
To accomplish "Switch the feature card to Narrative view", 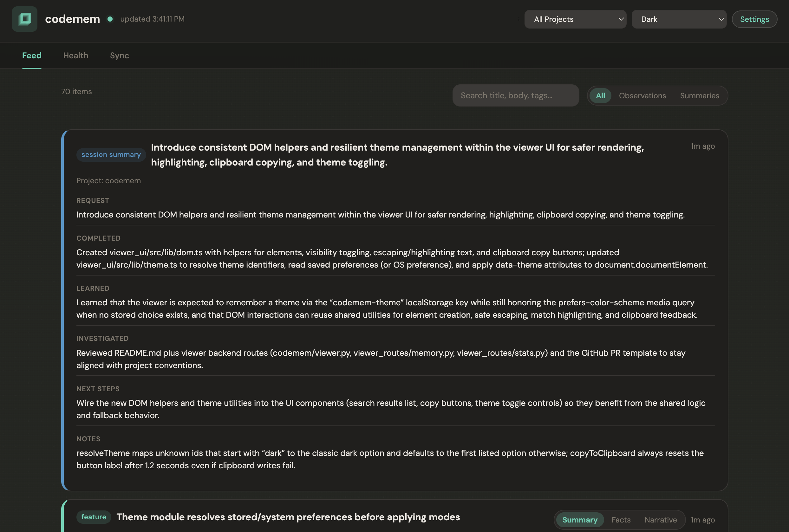I will [x=660, y=519].
